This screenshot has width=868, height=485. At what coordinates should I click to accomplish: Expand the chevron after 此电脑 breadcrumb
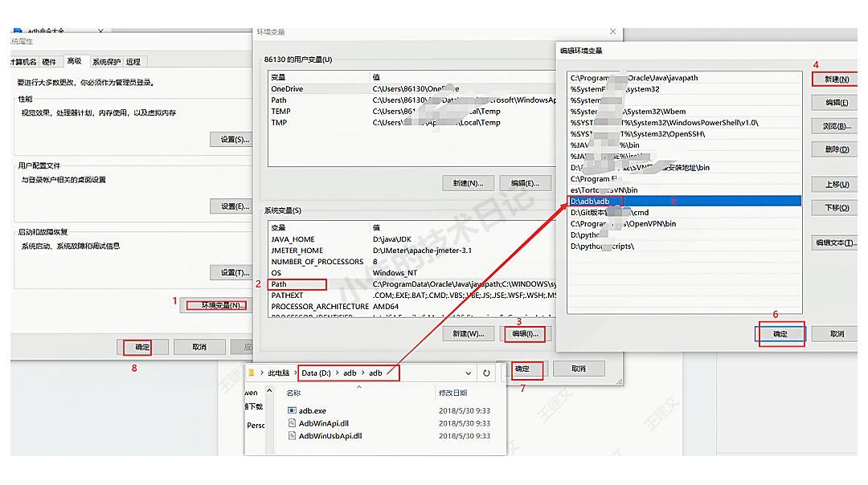pyautogui.click(x=295, y=373)
